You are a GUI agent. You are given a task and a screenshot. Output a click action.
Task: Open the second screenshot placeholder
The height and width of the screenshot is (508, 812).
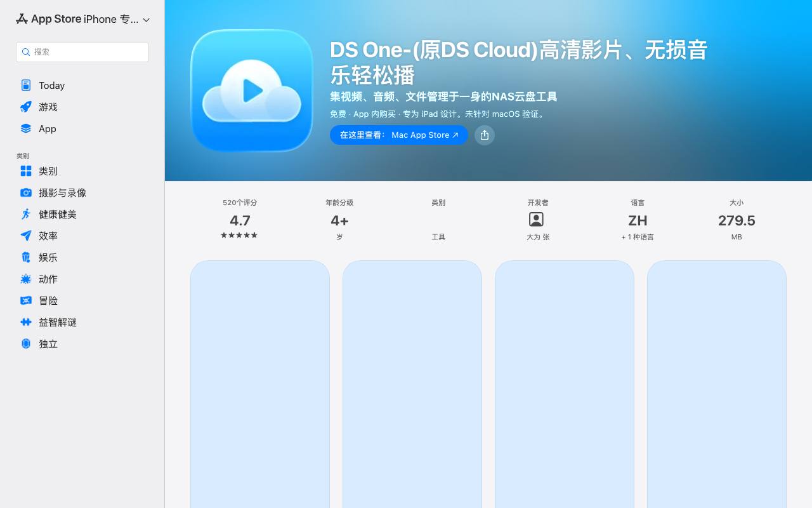[x=412, y=384]
